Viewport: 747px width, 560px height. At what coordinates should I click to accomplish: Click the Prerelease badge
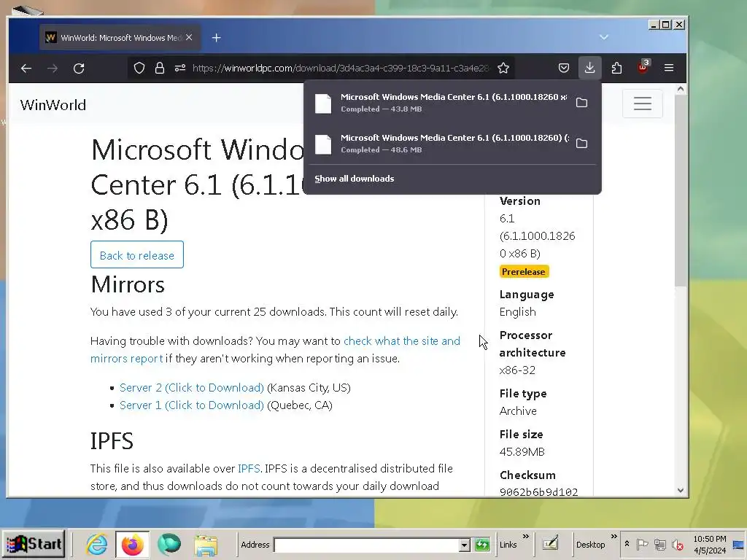[524, 271]
